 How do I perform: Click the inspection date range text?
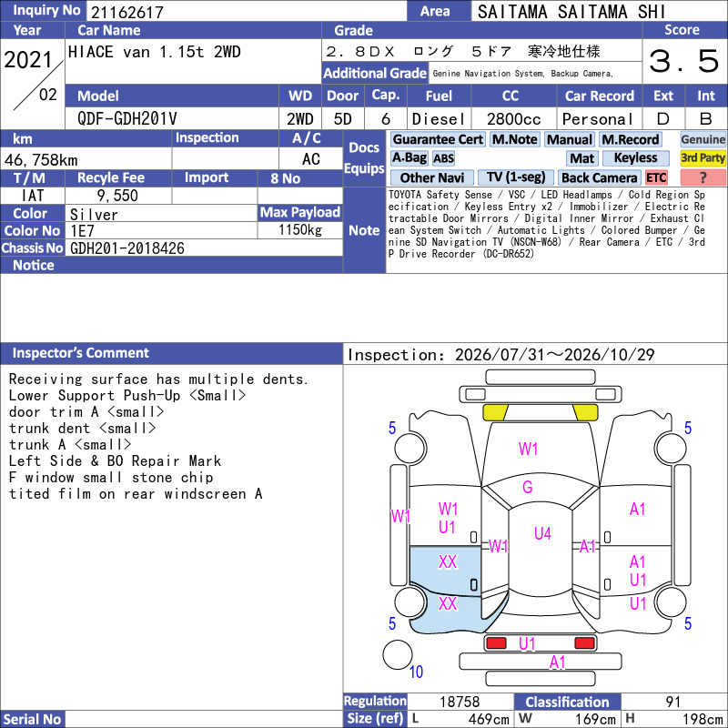pyautogui.click(x=501, y=355)
